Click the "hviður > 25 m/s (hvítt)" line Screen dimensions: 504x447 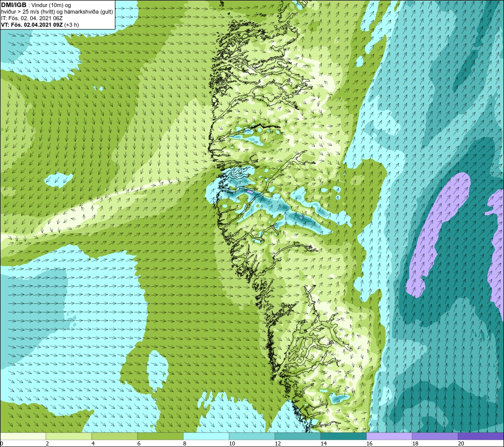[x=28, y=12]
